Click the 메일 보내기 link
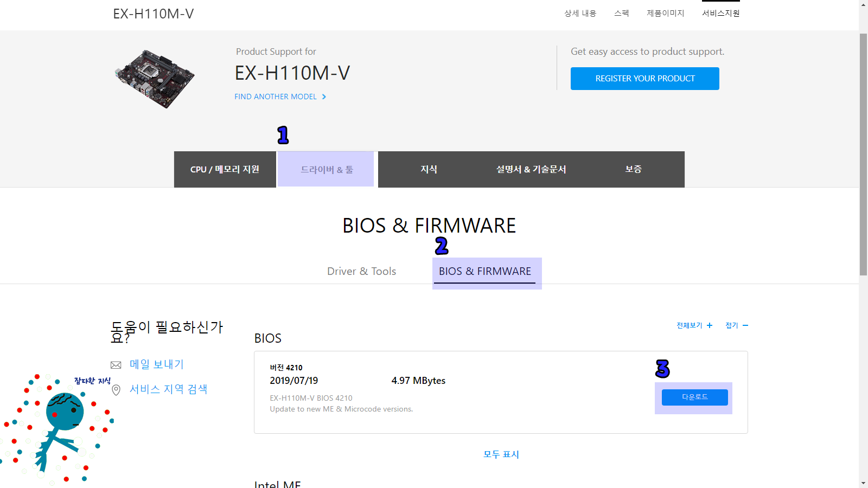The image size is (868, 488). pyautogui.click(x=157, y=364)
